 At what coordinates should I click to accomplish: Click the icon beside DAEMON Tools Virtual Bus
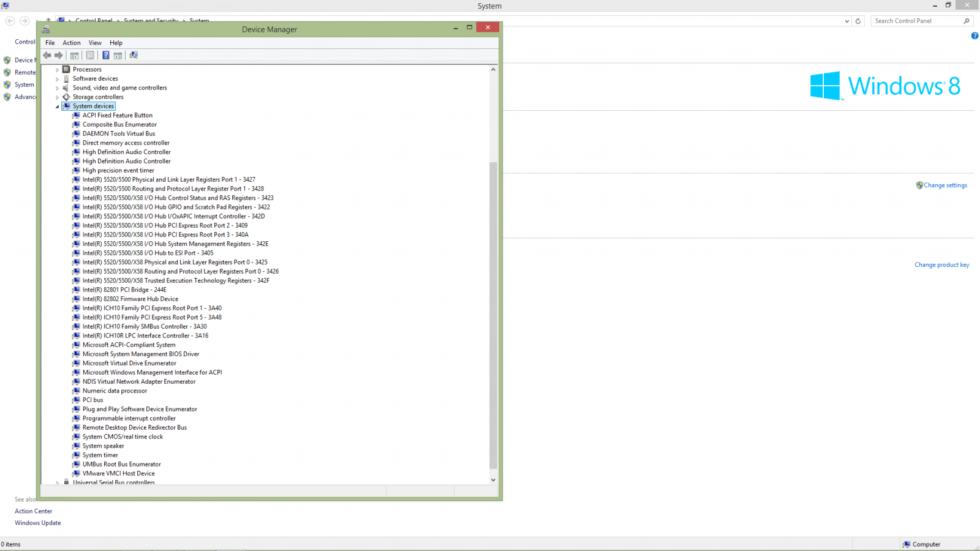pyautogui.click(x=77, y=133)
